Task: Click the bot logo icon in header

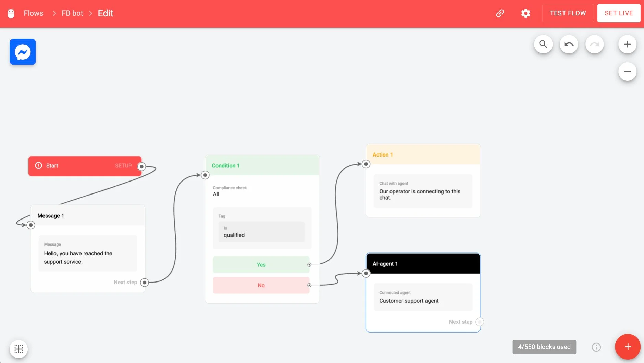Action: [x=11, y=13]
